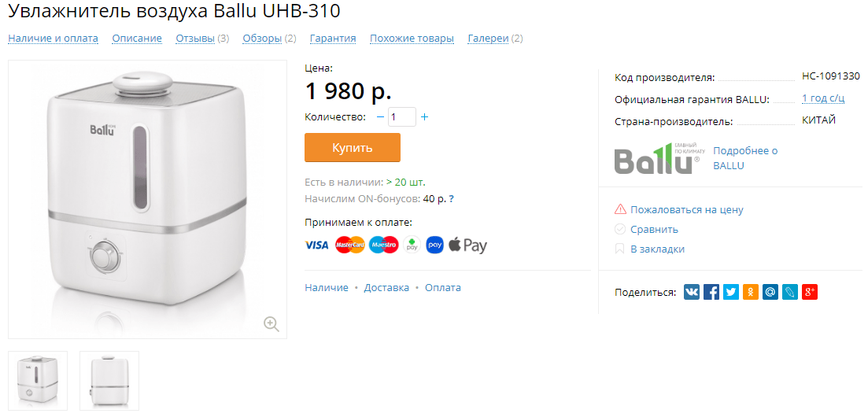
Task: Share via the Google+ icon
Action: coord(809,292)
